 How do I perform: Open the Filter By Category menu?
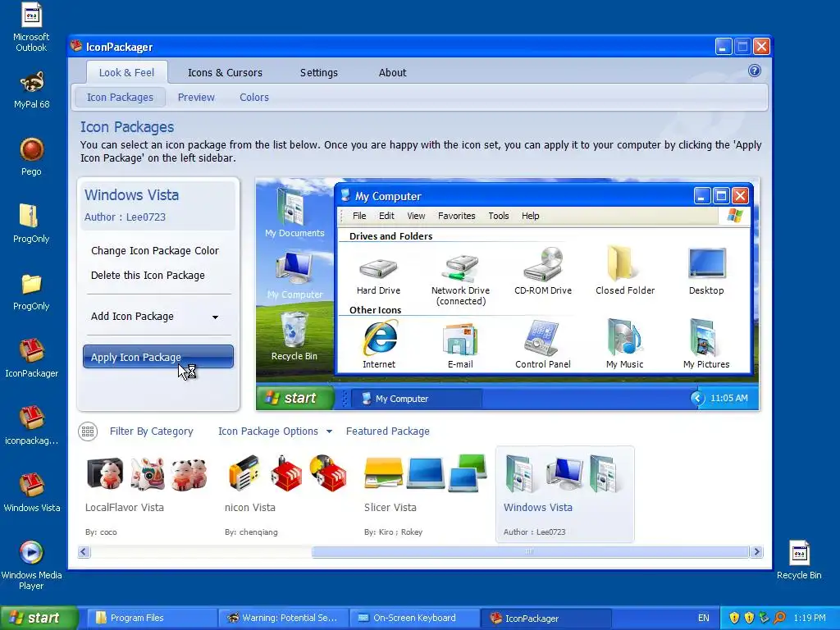(x=151, y=431)
